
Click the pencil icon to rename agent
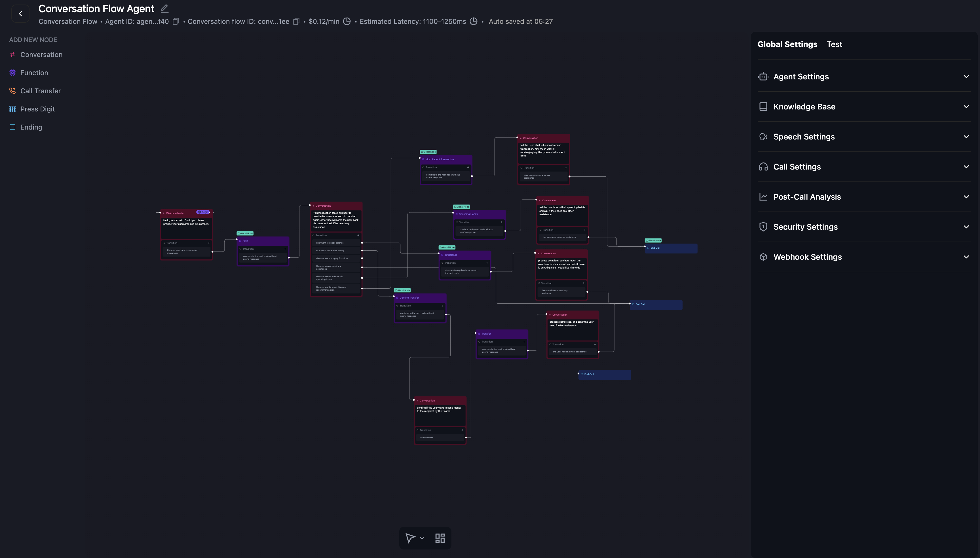[164, 9]
